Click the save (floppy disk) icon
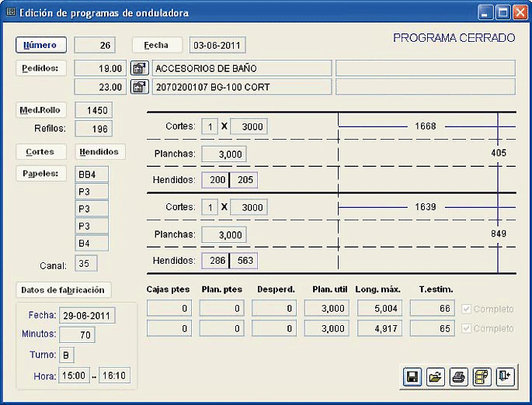The height and width of the screenshot is (405, 532). point(412,376)
